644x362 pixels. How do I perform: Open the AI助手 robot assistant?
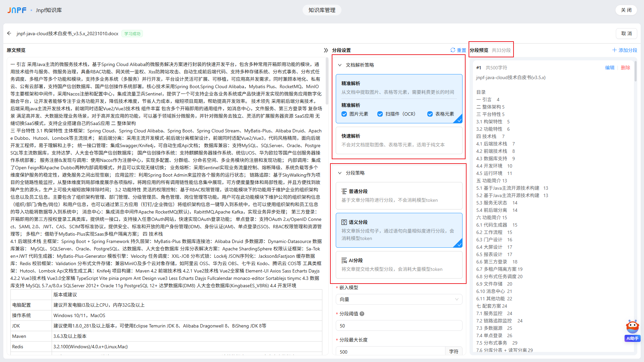(x=633, y=330)
